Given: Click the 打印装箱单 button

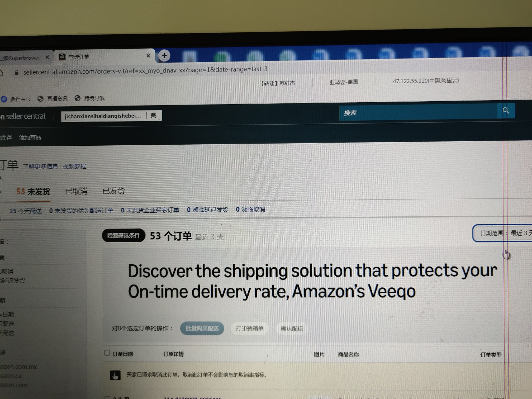Looking at the screenshot, I should (x=249, y=328).
